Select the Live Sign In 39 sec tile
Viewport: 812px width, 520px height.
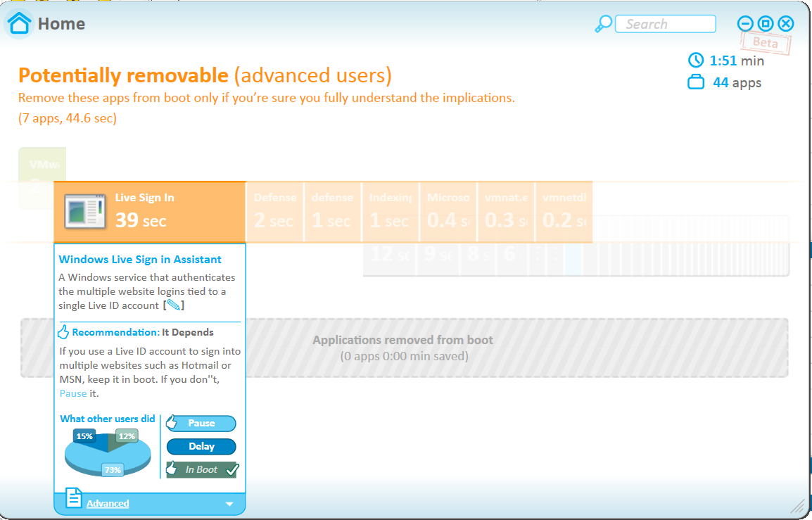(150, 212)
